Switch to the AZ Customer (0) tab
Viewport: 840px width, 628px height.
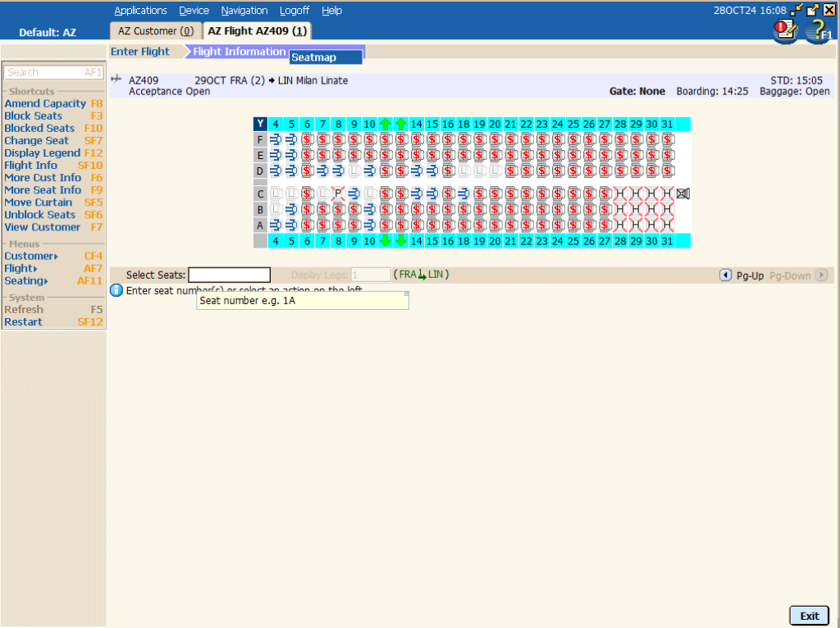[x=156, y=31]
